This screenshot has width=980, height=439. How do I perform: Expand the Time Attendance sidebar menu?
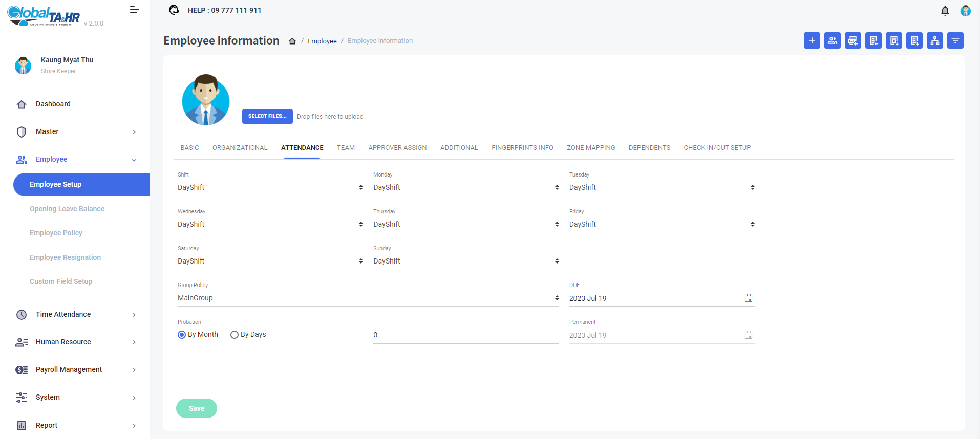76,314
